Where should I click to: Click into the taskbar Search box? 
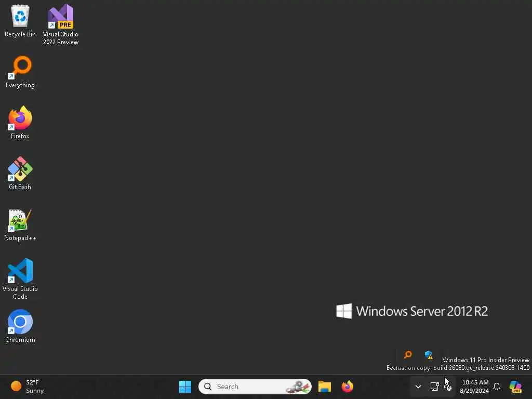[x=255, y=387]
